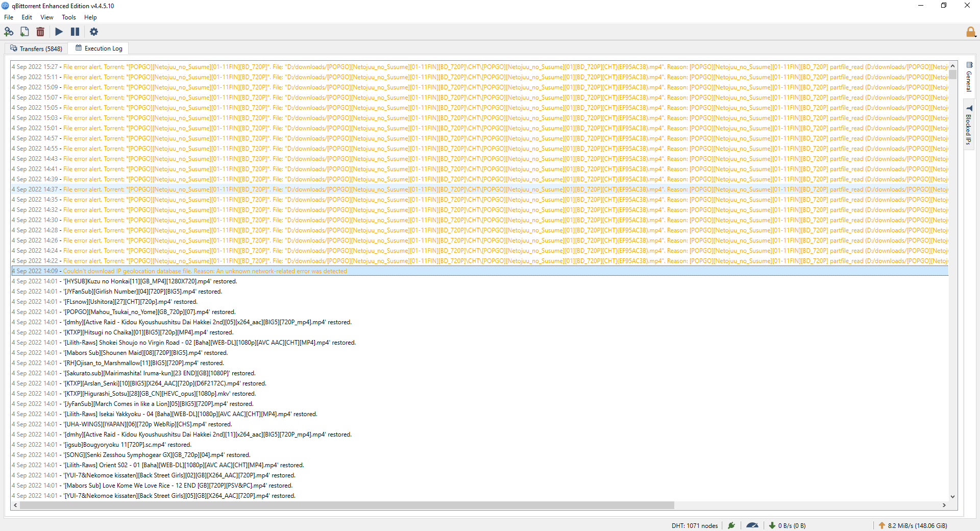Image resolution: width=980 pixels, height=531 pixels.
Task: Open the Help menu
Action: click(90, 17)
